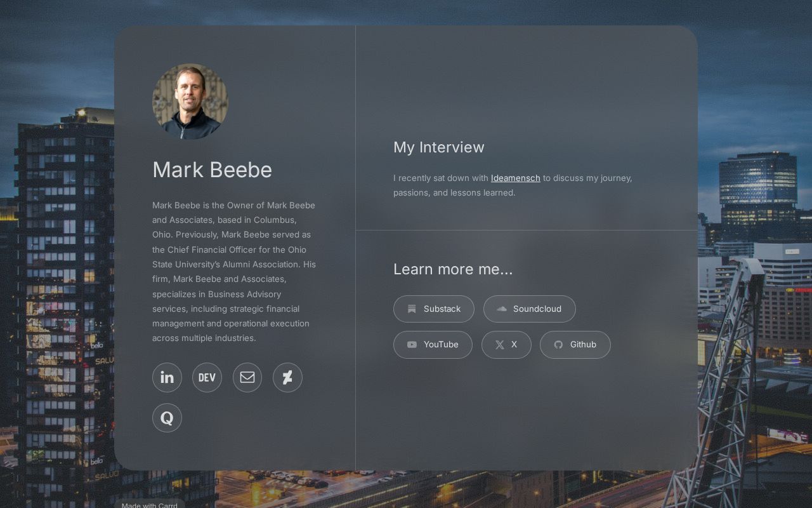Image resolution: width=812 pixels, height=508 pixels.
Task: Click the Made with Carrd badge
Action: click(150, 505)
